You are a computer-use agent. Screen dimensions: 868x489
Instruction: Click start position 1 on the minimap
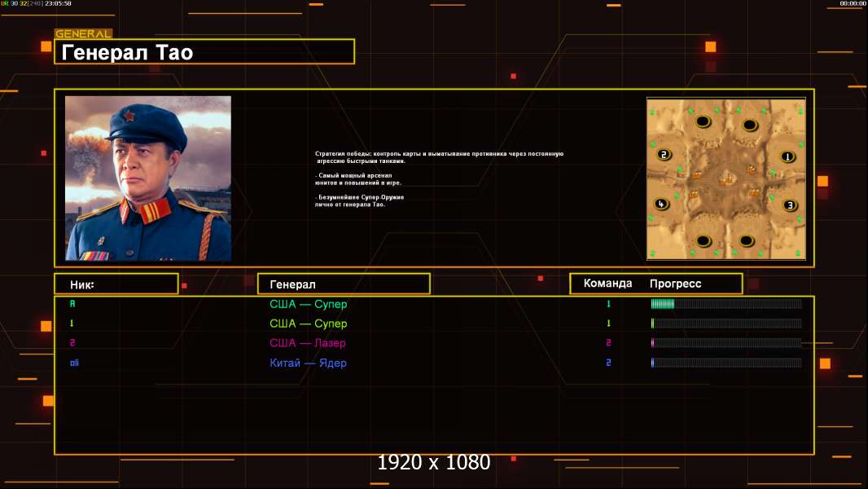pyautogui.click(x=787, y=156)
